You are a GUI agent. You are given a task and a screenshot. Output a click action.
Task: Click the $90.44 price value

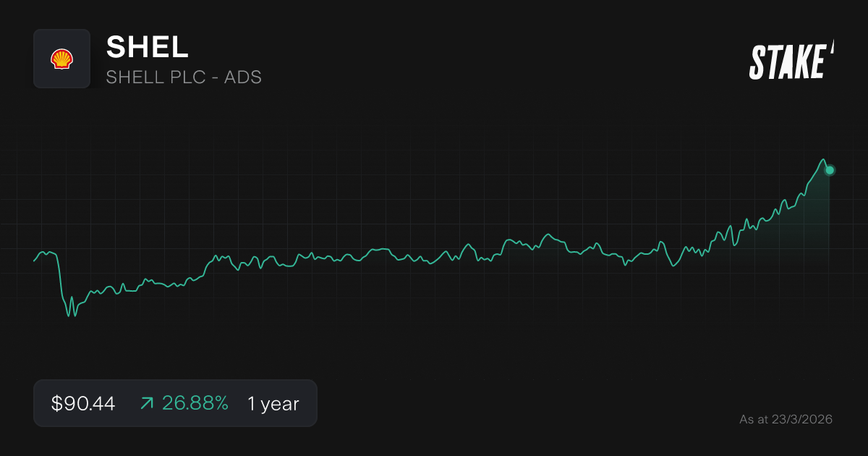click(x=83, y=404)
